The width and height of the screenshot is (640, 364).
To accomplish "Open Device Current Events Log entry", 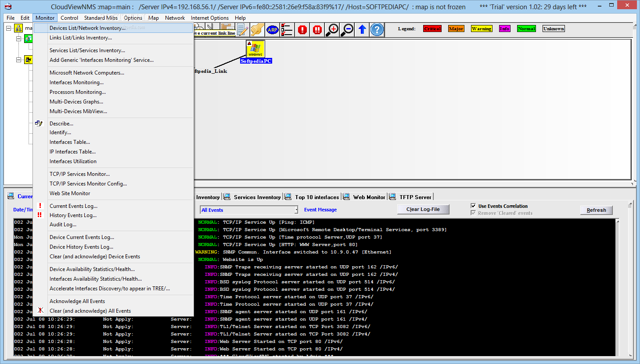I will (113, 237).
